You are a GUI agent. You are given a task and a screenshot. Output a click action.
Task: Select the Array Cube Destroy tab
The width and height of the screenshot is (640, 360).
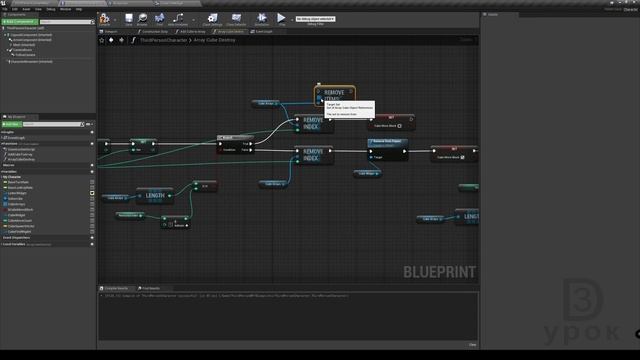point(229,31)
